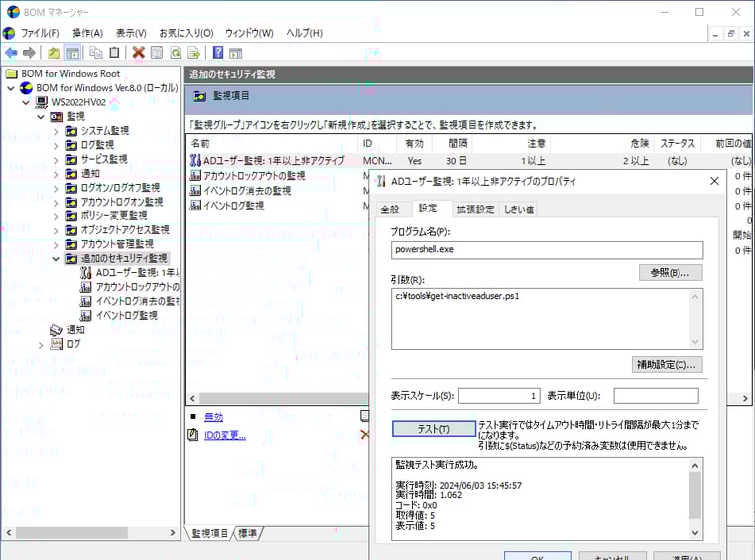
Task: Click the red X Delete toolbar icon
Action: pyautogui.click(x=139, y=52)
